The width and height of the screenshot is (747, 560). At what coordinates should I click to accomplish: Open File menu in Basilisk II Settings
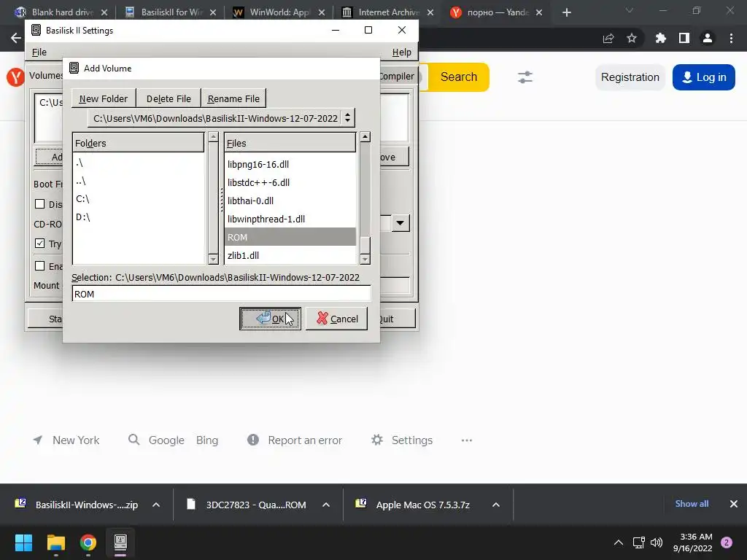coord(39,52)
